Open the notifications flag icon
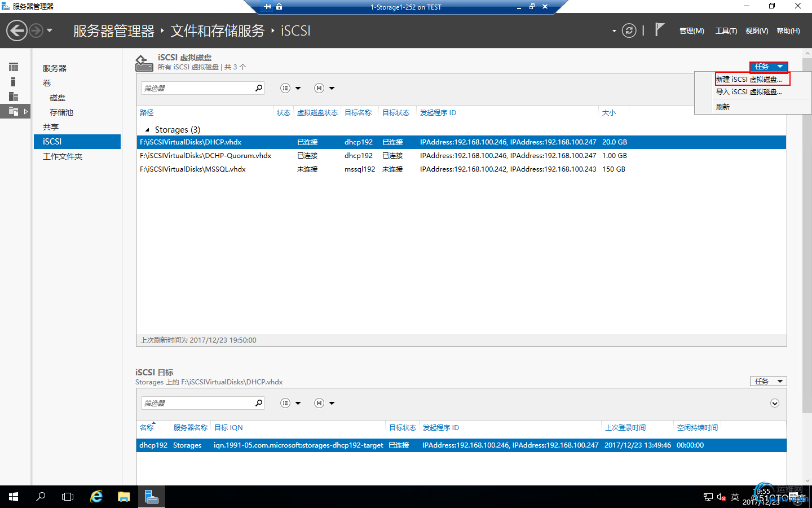Image resolution: width=812 pixels, height=508 pixels. click(x=659, y=29)
